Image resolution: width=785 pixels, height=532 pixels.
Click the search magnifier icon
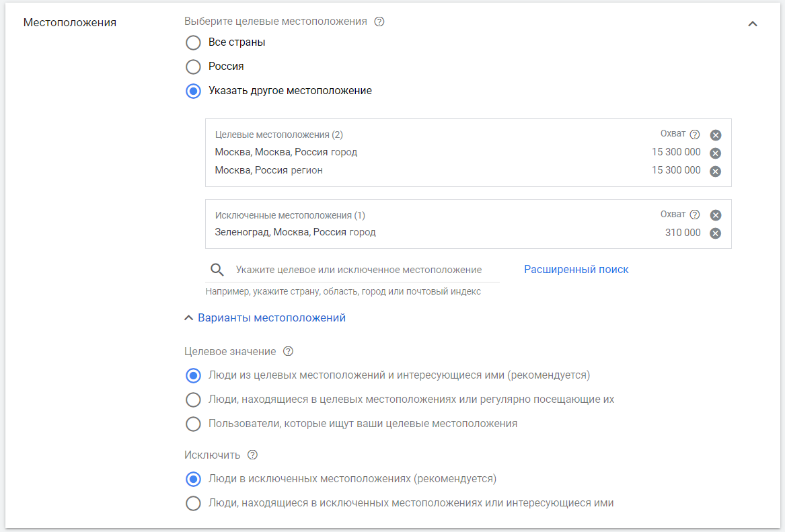point(217,270)
